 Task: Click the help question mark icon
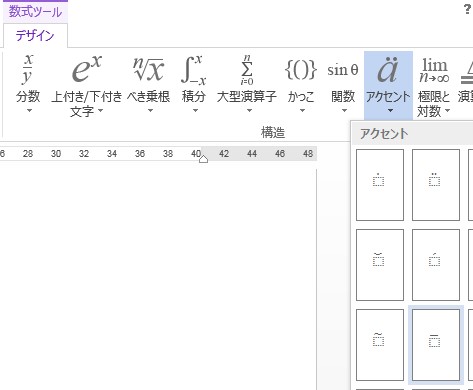click(467, 9)
